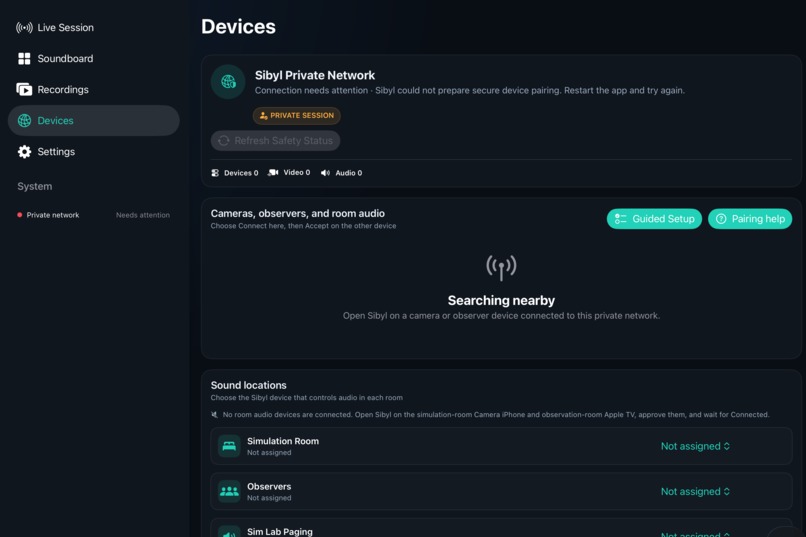Click the Sibyl Private Network globe-lock icon
Image resolution: width=806 pixels, height=537 pixels.
click(x=228, y=82)
